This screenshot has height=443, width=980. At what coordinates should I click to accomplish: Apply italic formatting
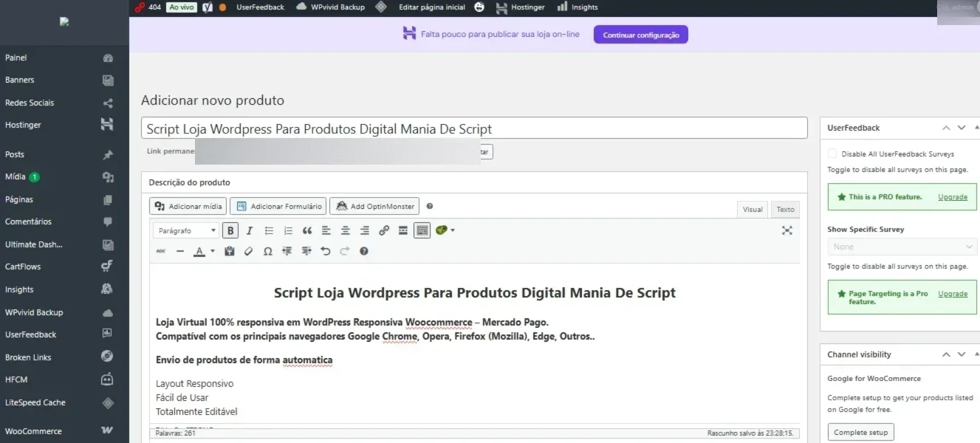pyautogui.click(x=250, y=230)
